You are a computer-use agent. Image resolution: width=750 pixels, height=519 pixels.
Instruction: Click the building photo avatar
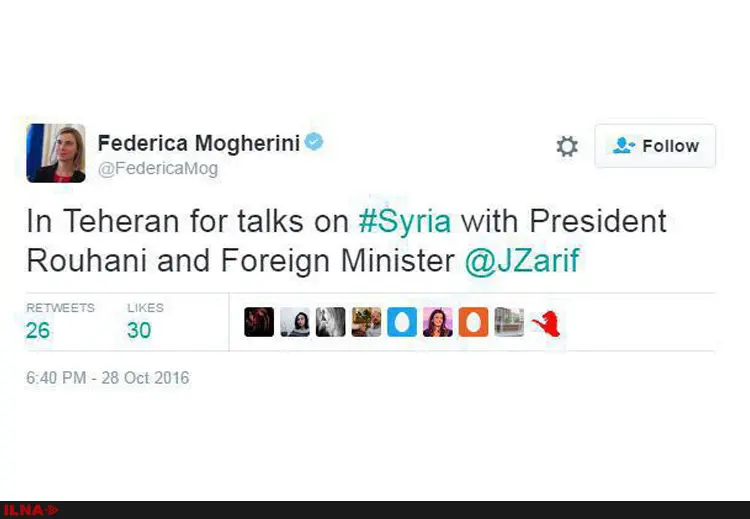point(509,322)
